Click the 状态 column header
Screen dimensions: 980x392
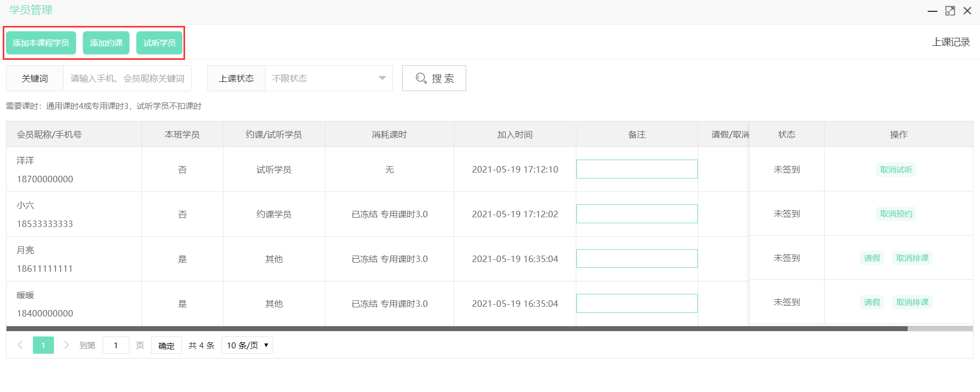[x=787, y=134]
